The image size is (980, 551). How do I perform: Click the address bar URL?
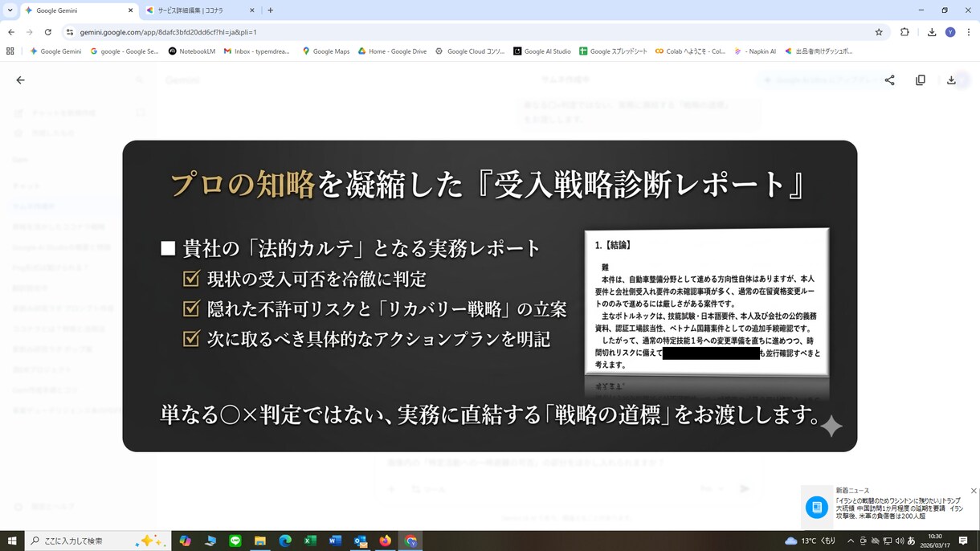pyautogui.click(x=168, y=32)
